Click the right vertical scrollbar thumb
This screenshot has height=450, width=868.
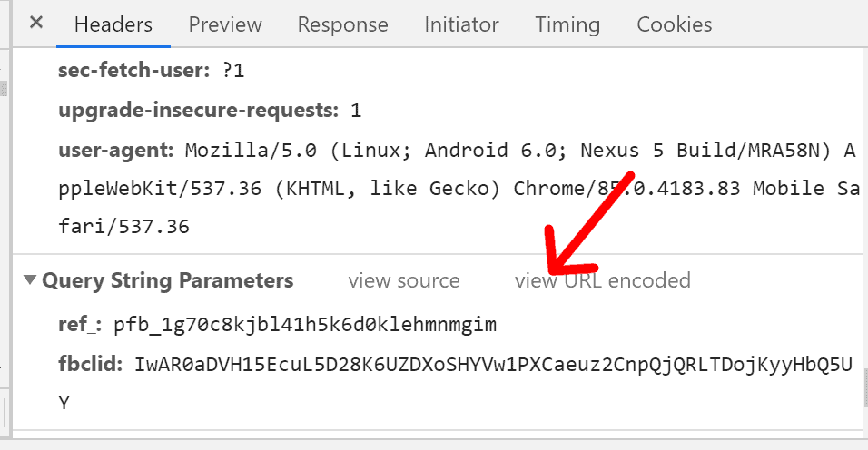point(865,387)
